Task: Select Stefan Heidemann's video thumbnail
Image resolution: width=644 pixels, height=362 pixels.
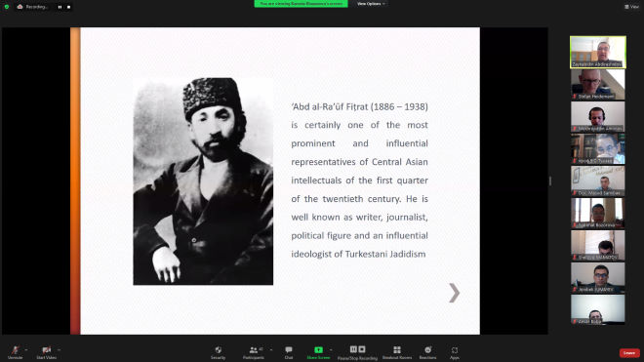Action: pos(597,84)
